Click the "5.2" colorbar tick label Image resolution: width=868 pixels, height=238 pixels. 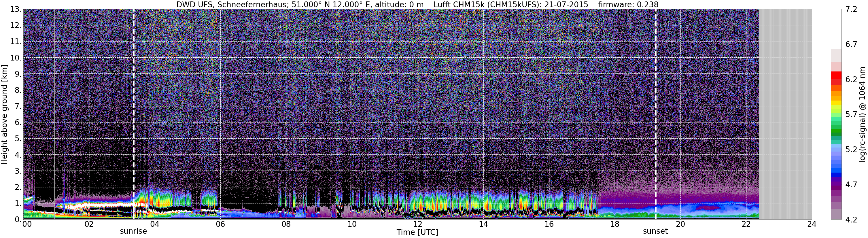click(851, 150)
